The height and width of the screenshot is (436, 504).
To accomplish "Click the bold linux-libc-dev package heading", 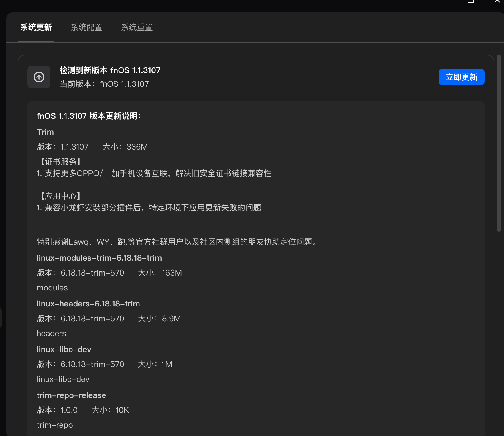I will pos(64,349).
